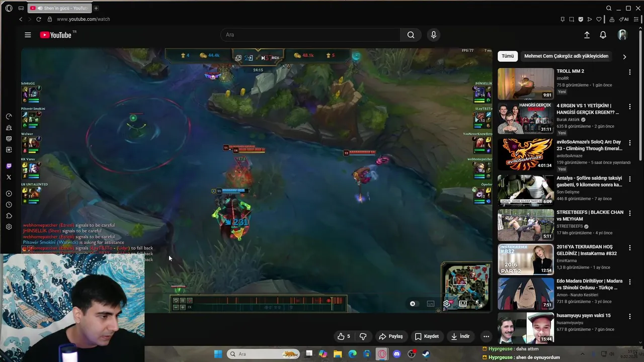Screen dimensions: 644x362
Task: Like the video with thumbs up
Action: pos(344,336)
